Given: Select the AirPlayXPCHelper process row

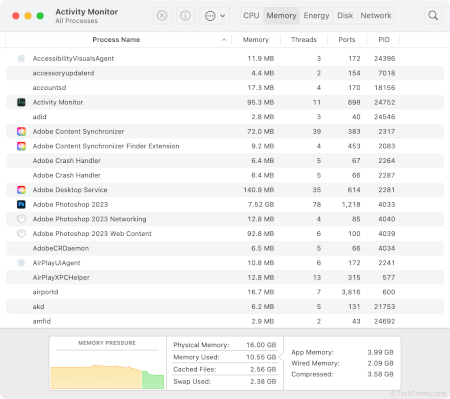Looking at the screenshot, I should [225, 277].
